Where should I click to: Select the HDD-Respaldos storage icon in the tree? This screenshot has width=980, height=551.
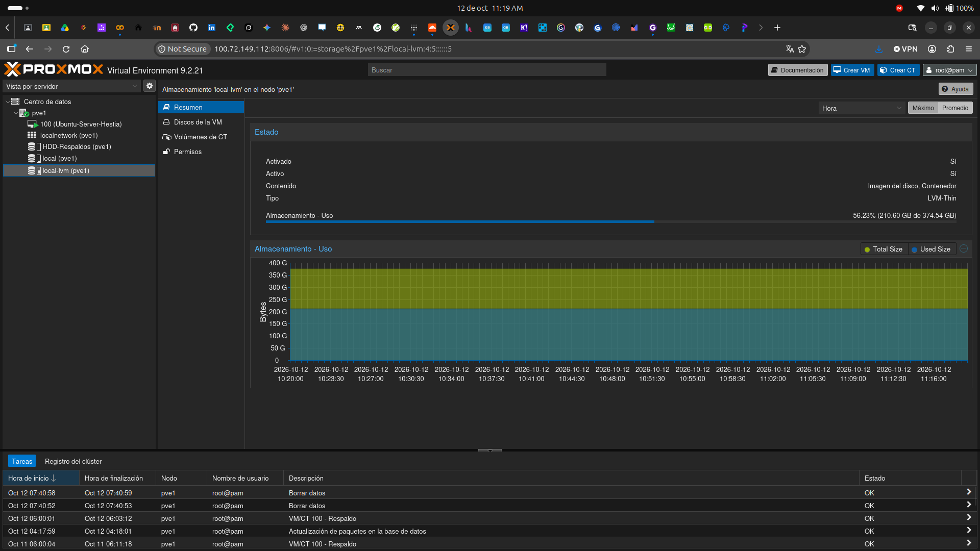pos(34,147)
